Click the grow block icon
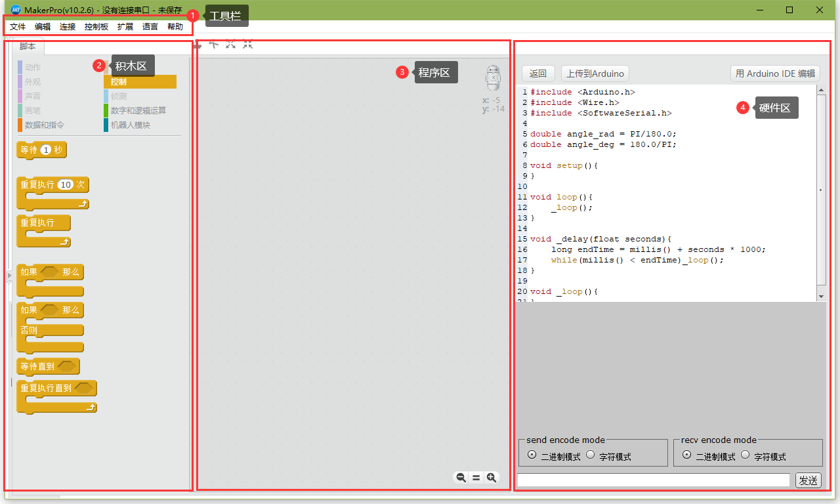 [230, 44]
